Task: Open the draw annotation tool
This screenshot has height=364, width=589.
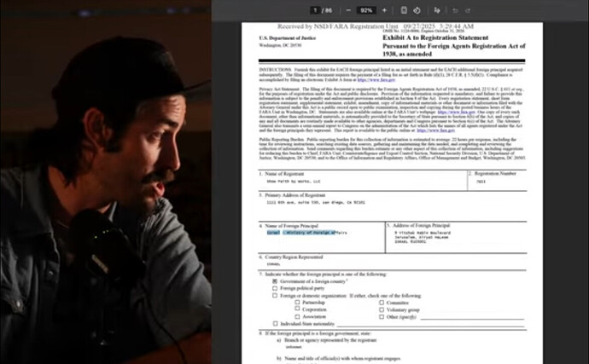Action: (437, 10)
